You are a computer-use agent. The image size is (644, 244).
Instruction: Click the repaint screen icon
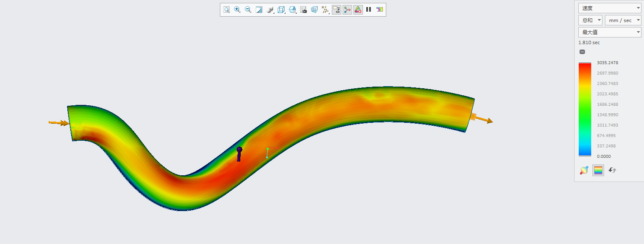(x=259, y=10)
